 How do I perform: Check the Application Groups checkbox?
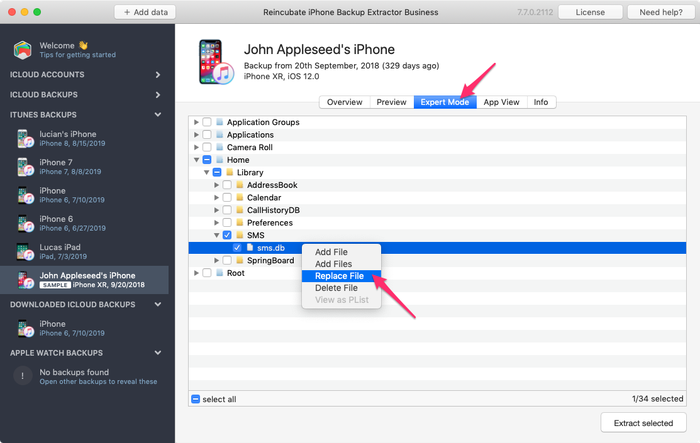pyautogui.click(x=207, y=122)
